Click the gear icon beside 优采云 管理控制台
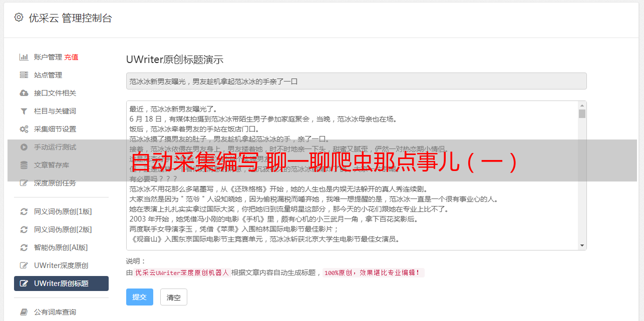The width and height of the screenshot is (644, 321). pos(19,17)
